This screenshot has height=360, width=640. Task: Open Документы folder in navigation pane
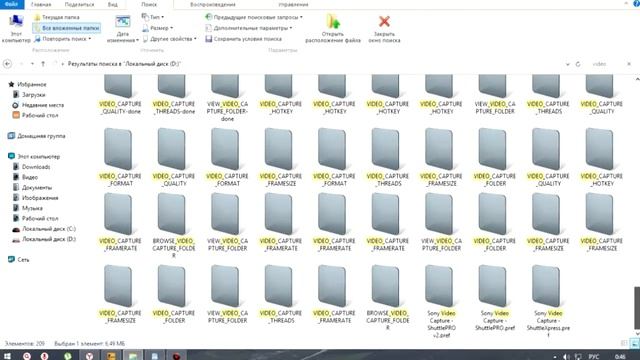click(33, 187)
